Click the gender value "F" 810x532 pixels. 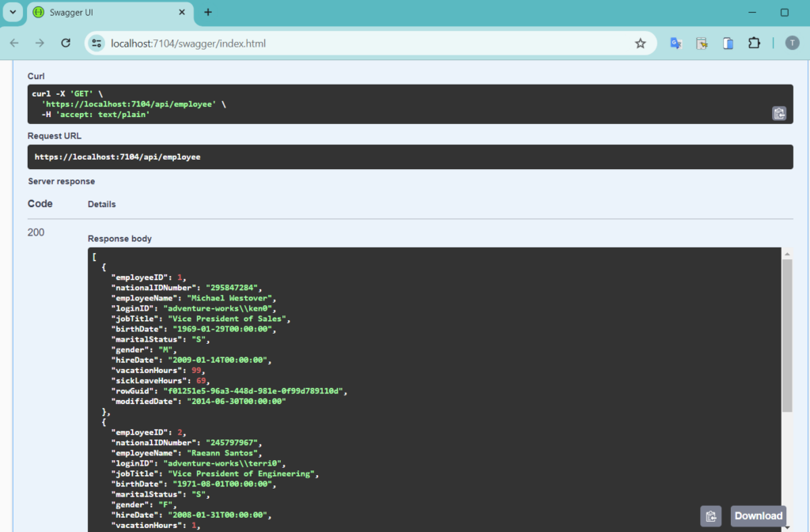pyautogui.click(x=166, y=504)
